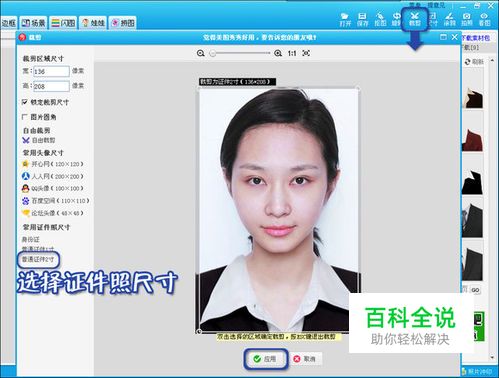Select the first brown suit thumbnail in right panel
499x378 pixels.
pyautogui.click(x=473, y=98)
